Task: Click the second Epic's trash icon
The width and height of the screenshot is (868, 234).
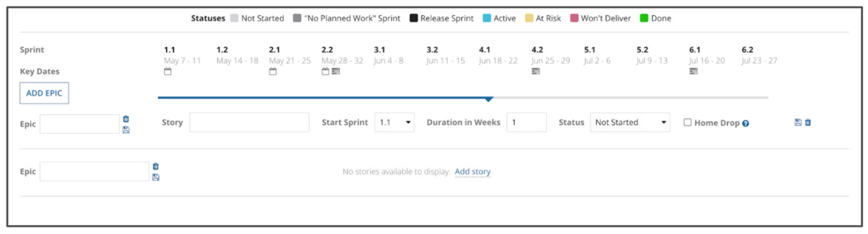Action: (155, 167)
